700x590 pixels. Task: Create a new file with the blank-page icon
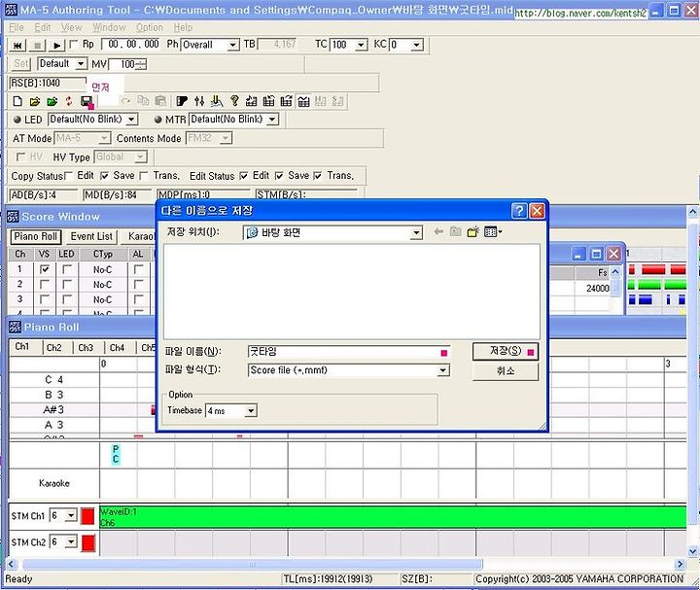[17, 101]
